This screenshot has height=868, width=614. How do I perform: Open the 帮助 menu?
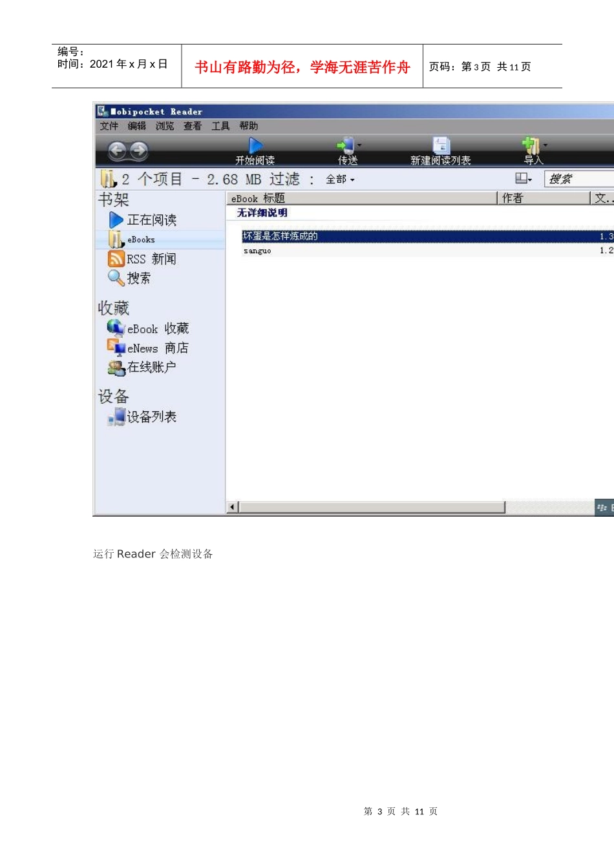248,126
